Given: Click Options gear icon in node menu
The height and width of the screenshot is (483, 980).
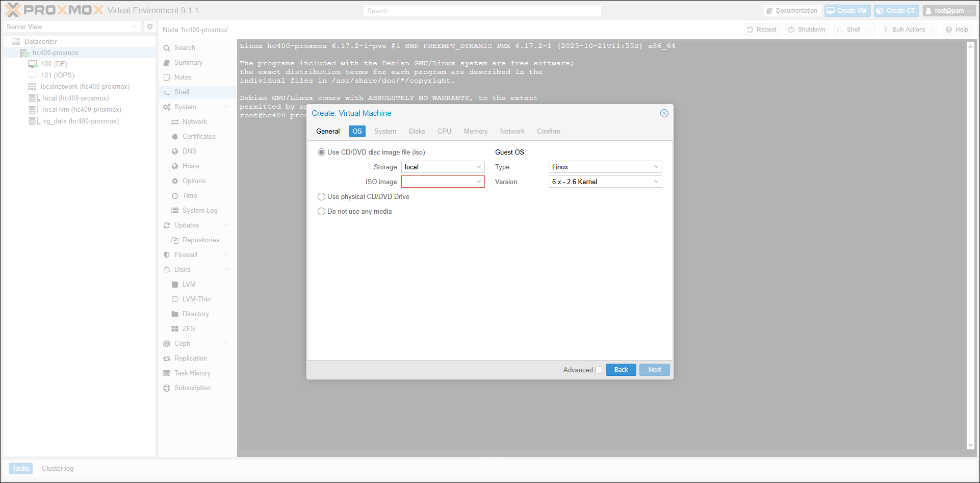Looking at the screenshot, I should [x=175, y=181].
